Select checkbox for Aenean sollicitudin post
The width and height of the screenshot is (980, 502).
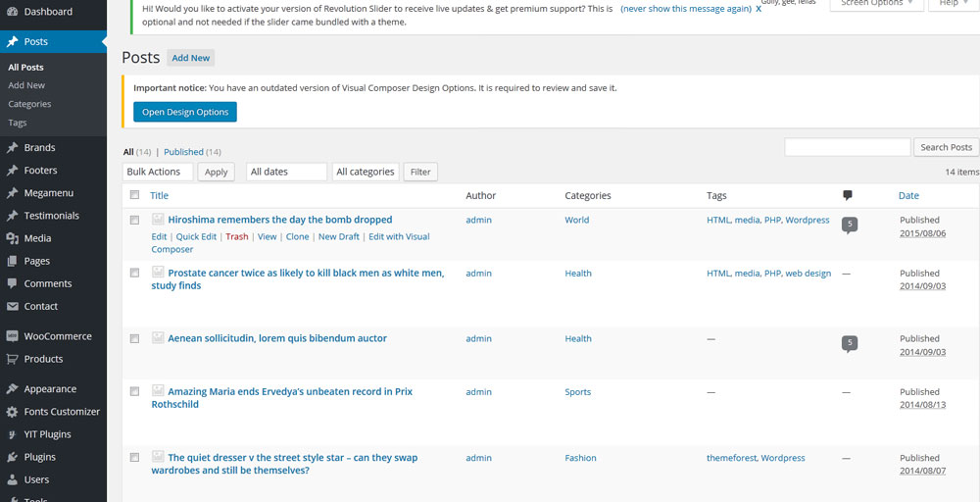pyautogui.click(x=134, y=338)
